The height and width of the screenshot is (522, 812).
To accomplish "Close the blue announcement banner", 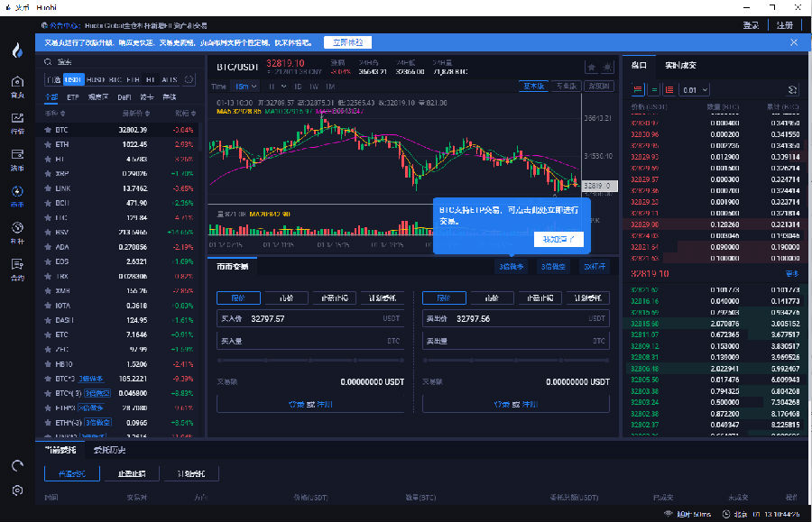I will pos(794,42).
